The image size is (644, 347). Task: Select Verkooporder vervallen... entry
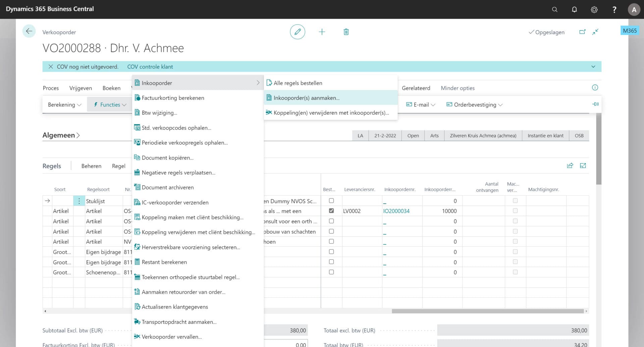tap(198, 337)
